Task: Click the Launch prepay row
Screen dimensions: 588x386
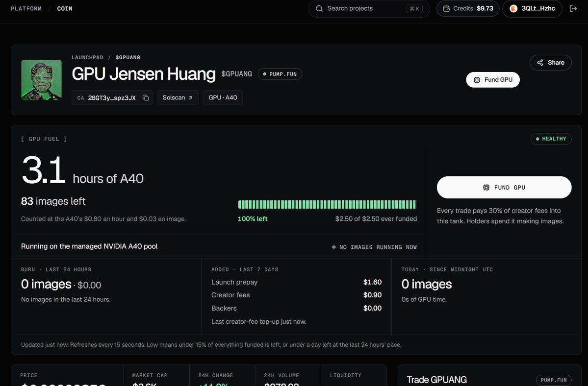Action: (x=296, y=282)
